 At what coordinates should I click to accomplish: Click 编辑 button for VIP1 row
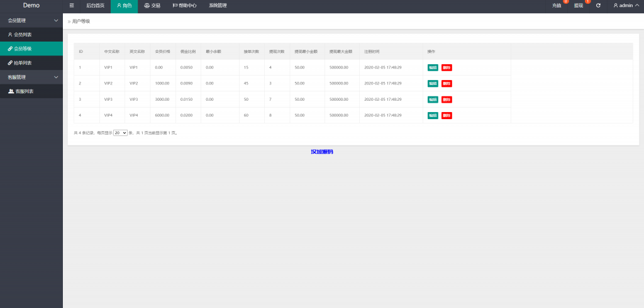tap(433, 67)
